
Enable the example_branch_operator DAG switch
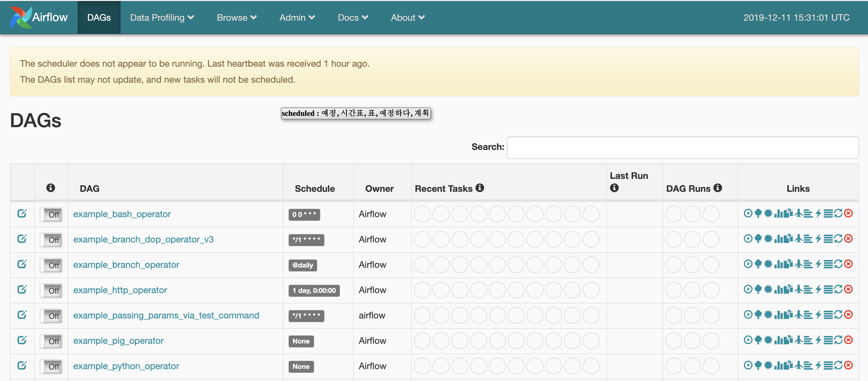(x=51, y=265)
